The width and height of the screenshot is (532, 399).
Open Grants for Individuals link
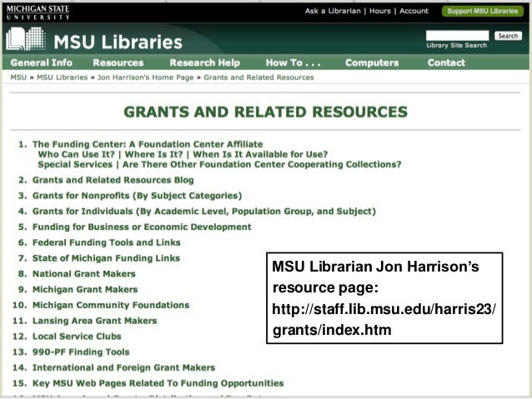[204, 212]
